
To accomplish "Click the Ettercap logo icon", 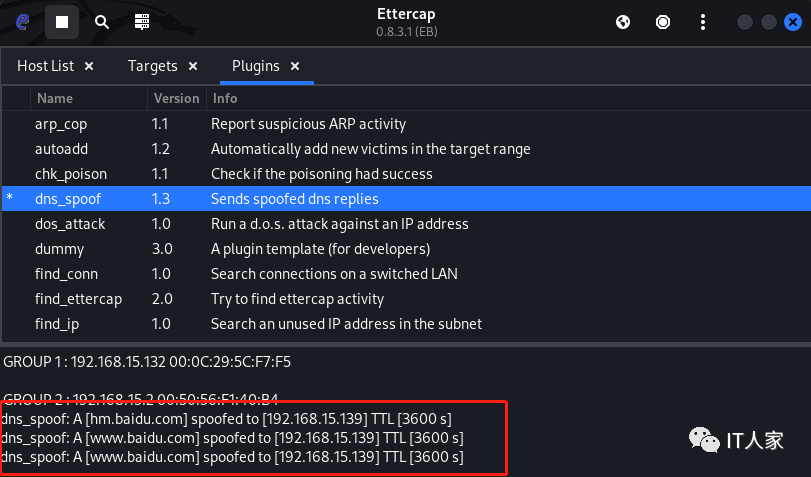I will pos(22,21).
